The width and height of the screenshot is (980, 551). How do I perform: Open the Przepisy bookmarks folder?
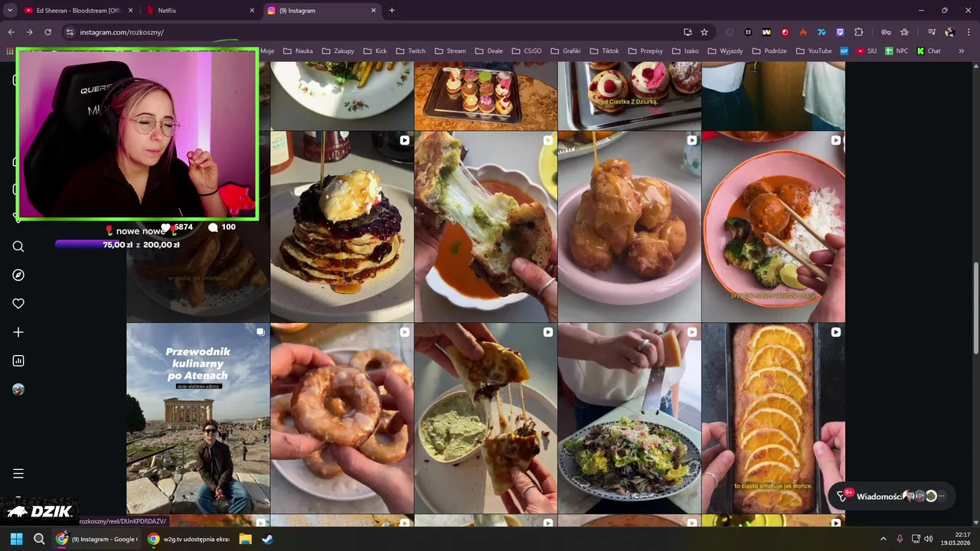tap(645, 51)
